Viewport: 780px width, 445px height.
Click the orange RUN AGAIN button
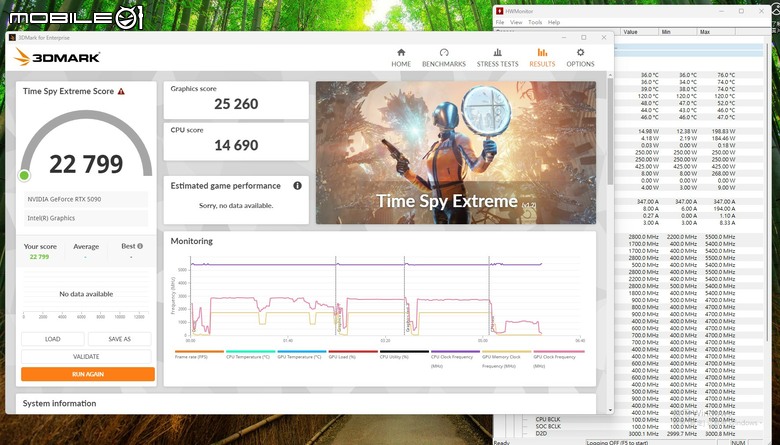(88, 374)
